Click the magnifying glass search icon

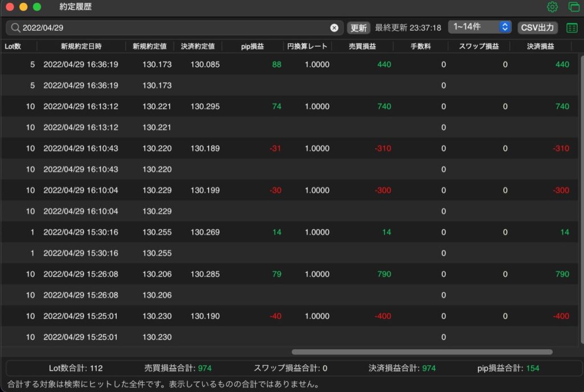coord(15,28)
